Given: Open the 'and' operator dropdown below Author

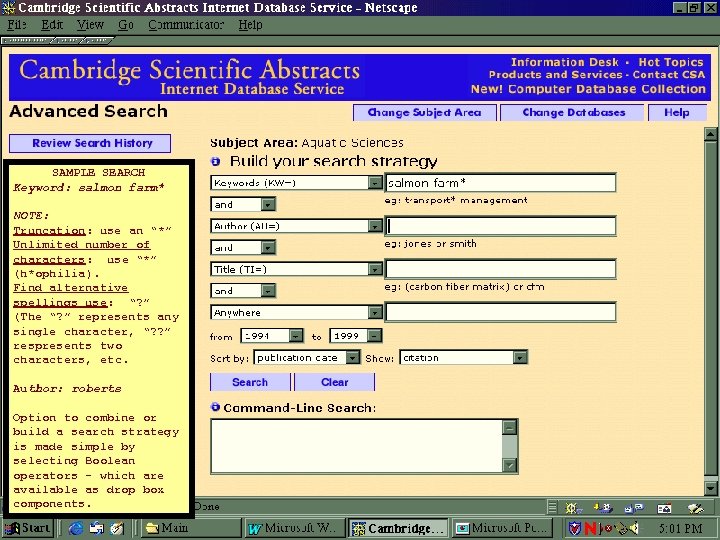Looking at the screenshot, I should 268,248.
